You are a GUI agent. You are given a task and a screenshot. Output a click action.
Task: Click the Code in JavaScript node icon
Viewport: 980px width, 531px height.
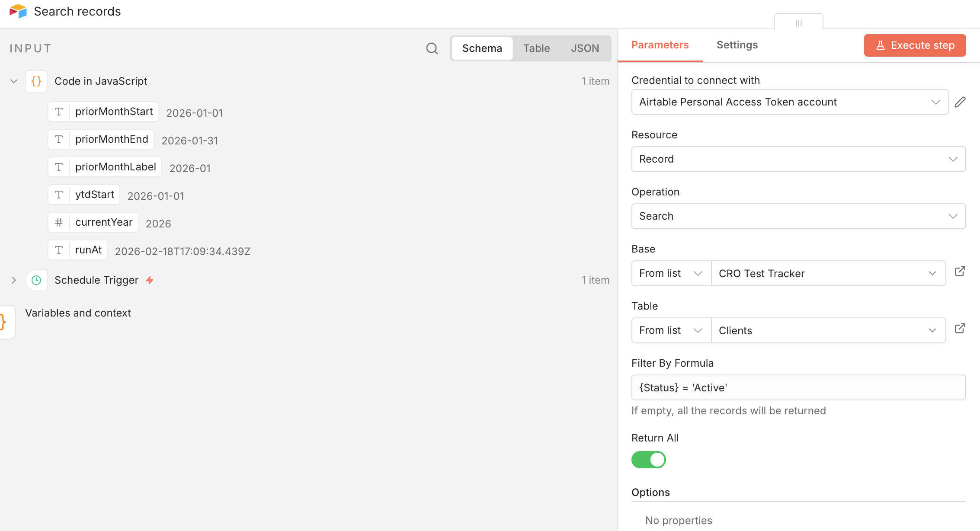point(36,81)
